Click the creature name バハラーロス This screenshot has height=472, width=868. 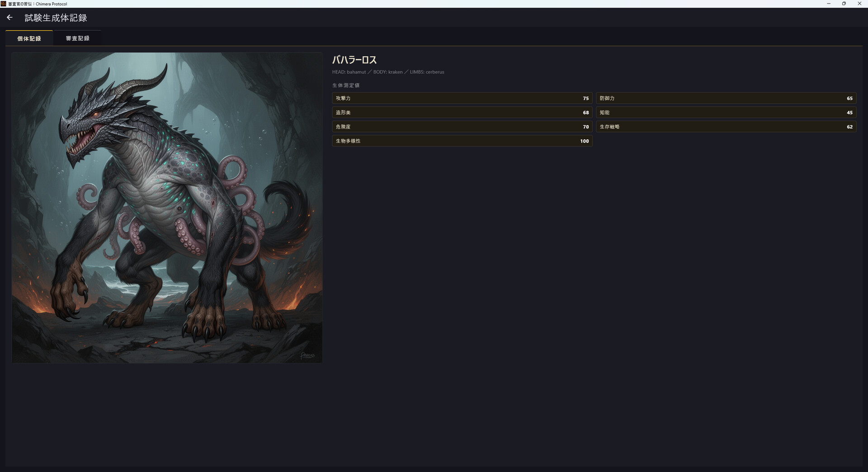(x=354, y=60)
